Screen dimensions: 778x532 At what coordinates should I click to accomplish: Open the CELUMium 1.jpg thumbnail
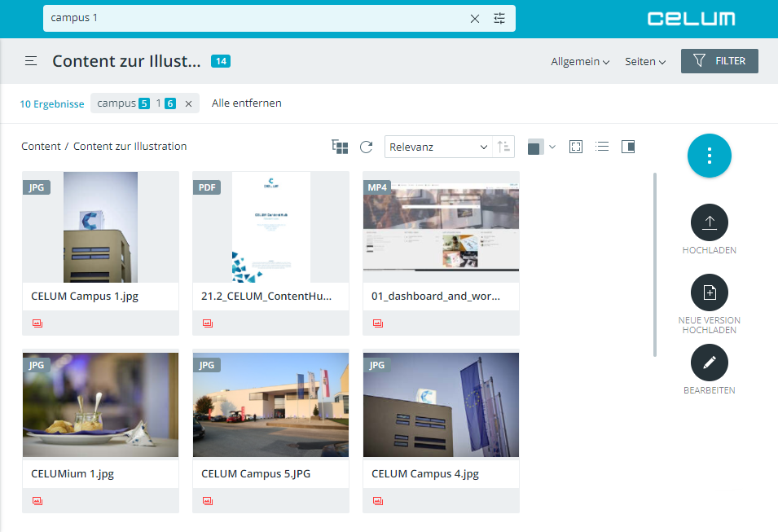click(x=101, y=404)
